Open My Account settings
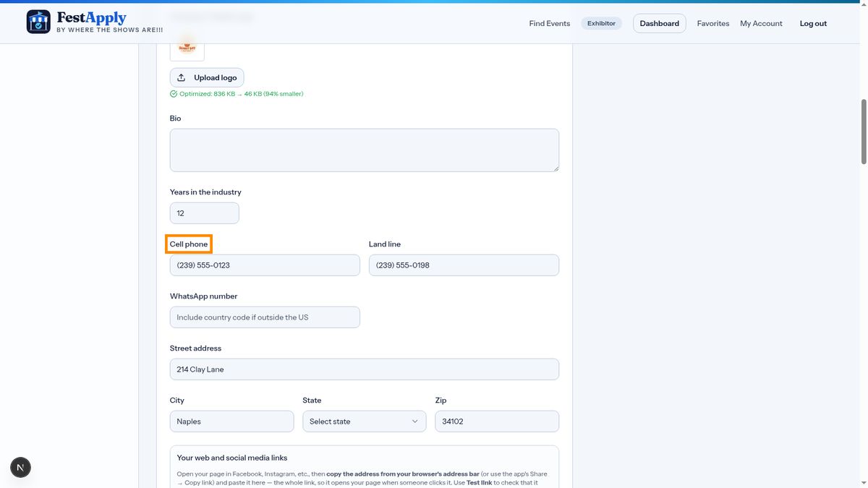Viewport: 868px width, 488px height. 761,23
